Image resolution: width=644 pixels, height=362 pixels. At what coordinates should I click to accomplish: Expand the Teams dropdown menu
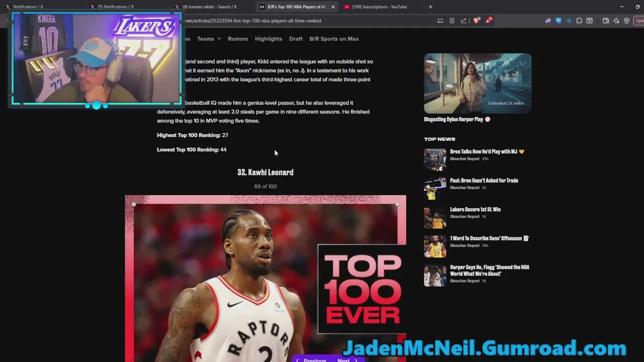[209, 39]
